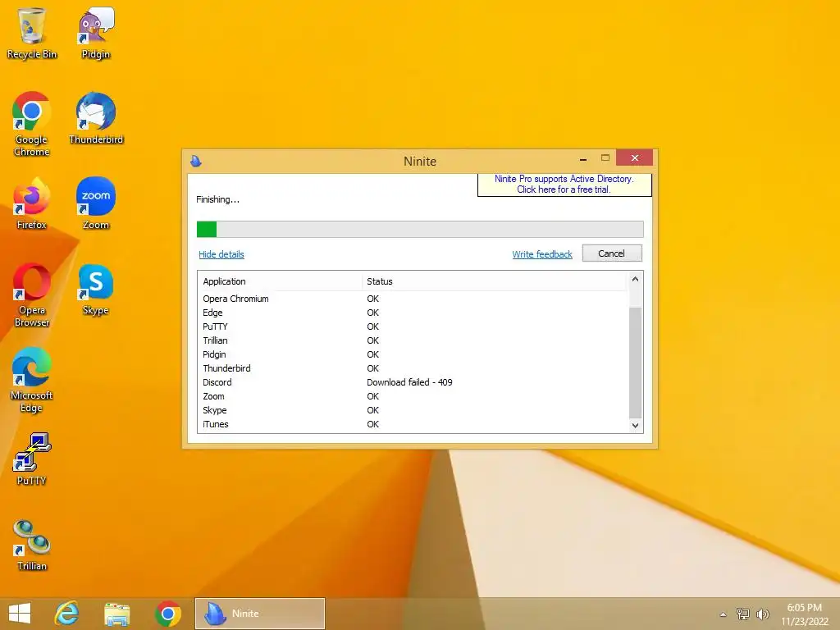Launch Chrome from the taskbar
The width and height of the screenshot is (840, 630).
[x=167, y=614]
